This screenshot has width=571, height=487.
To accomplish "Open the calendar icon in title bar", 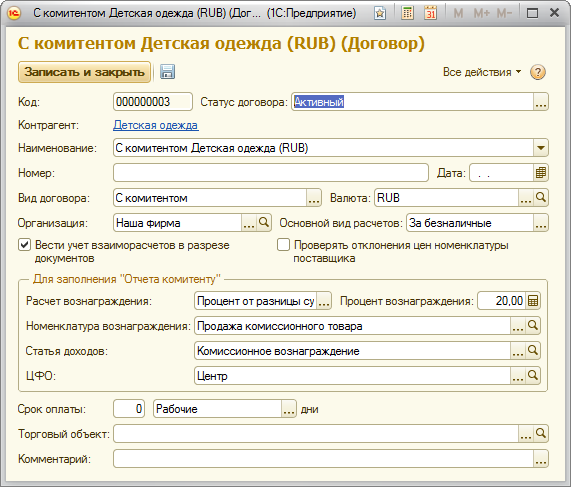I will 430,13.
